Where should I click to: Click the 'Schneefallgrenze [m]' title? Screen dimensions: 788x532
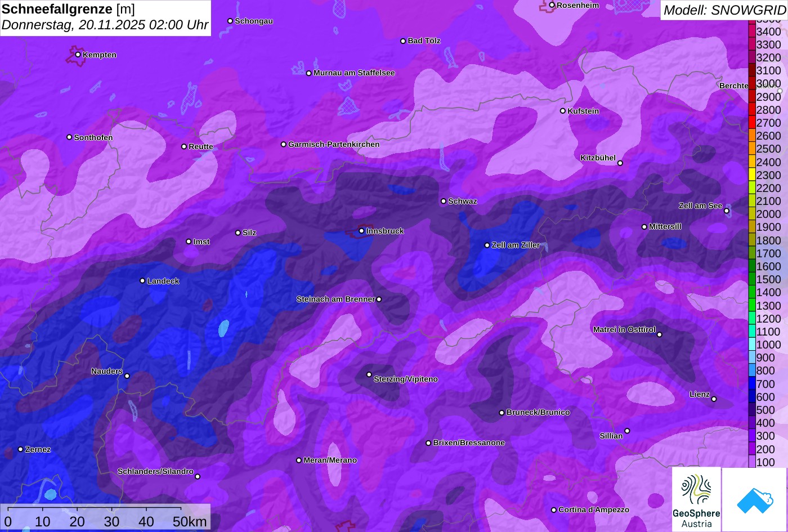[x=69, y=9]
